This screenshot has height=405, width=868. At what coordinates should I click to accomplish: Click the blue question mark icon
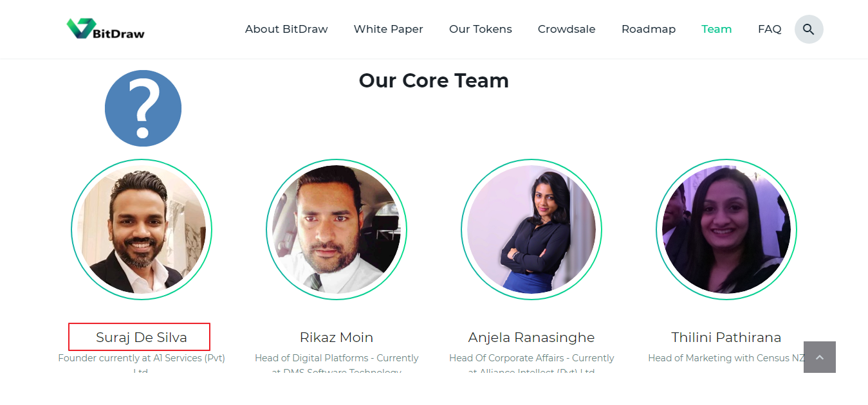pos(143,108)
